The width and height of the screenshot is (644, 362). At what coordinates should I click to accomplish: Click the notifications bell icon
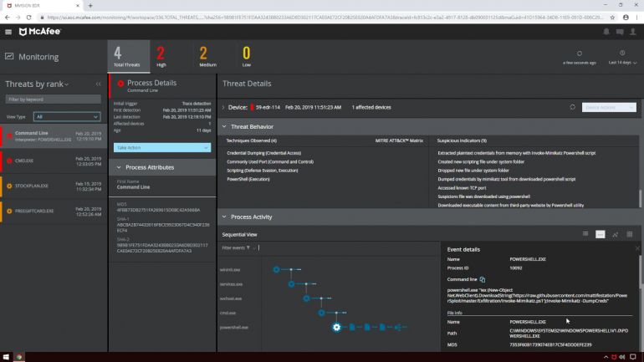(606, 32)
